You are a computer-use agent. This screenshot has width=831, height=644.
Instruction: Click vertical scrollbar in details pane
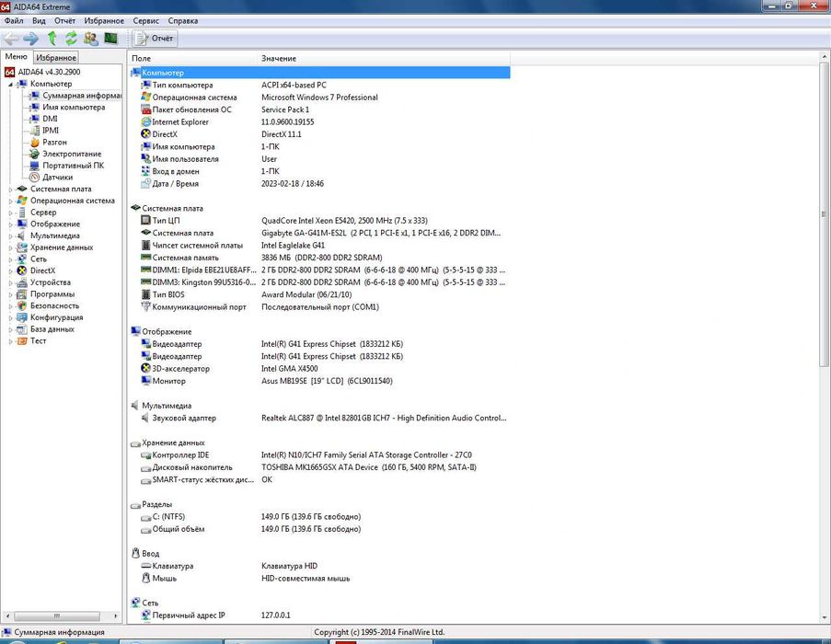tap(825, 214)
